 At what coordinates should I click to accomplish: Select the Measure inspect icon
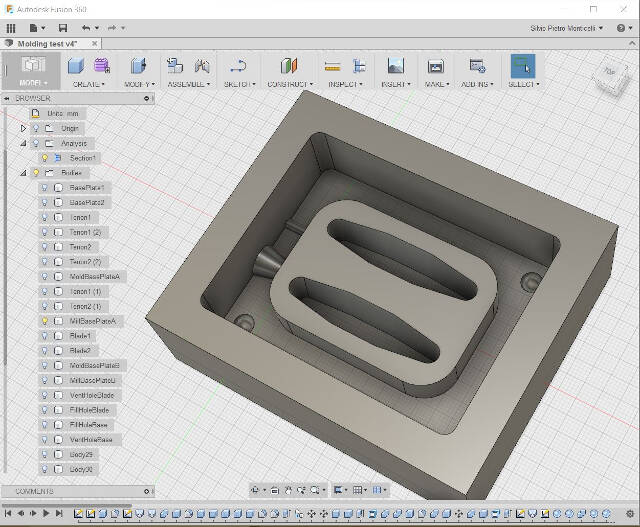(332, 66)
